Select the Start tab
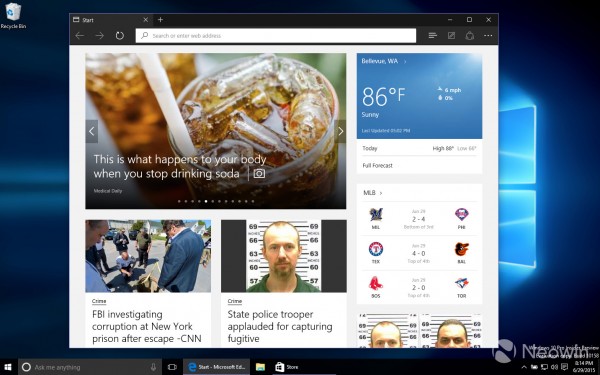Image resolution: width=600 pixels, height=375 pixels. (111, 20)
